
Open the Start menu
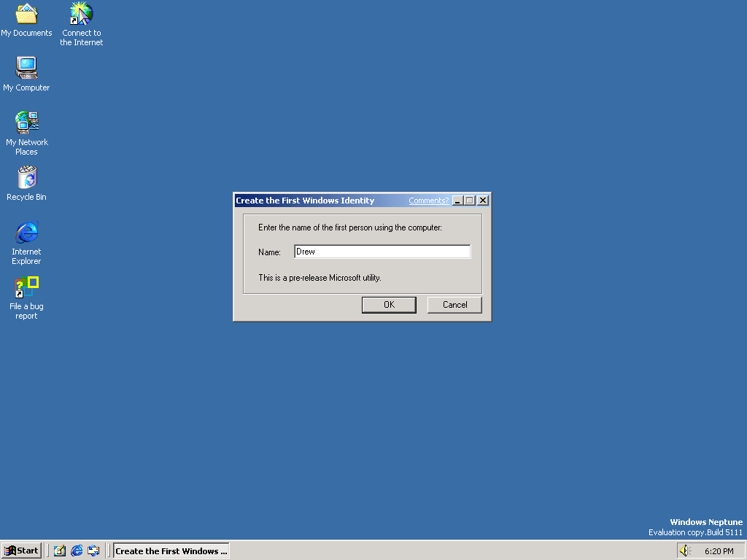pyautogui.click(x=21, y=551)
